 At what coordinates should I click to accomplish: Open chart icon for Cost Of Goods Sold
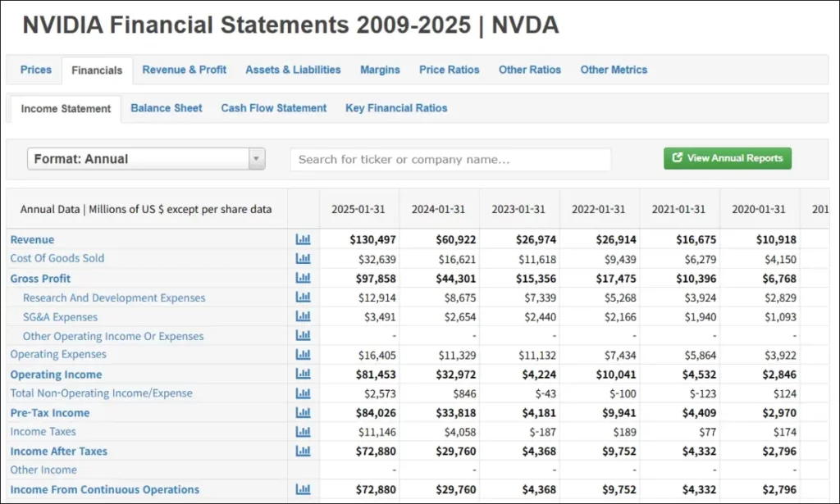(x=303, y=258)
